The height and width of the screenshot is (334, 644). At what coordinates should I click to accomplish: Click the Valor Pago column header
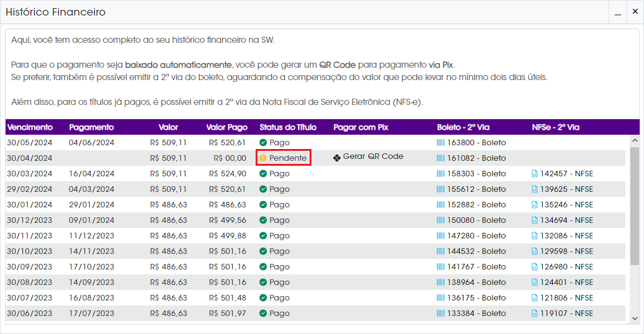click(226, 127)
